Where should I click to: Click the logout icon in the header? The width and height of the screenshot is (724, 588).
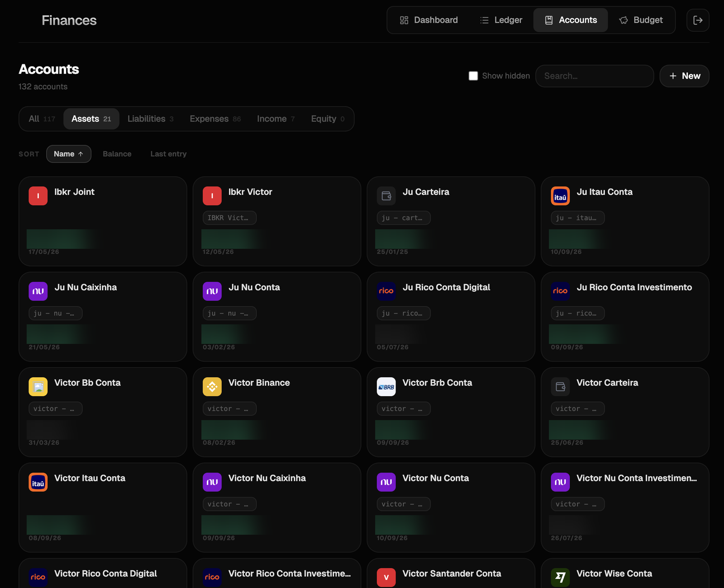[698, 20]
